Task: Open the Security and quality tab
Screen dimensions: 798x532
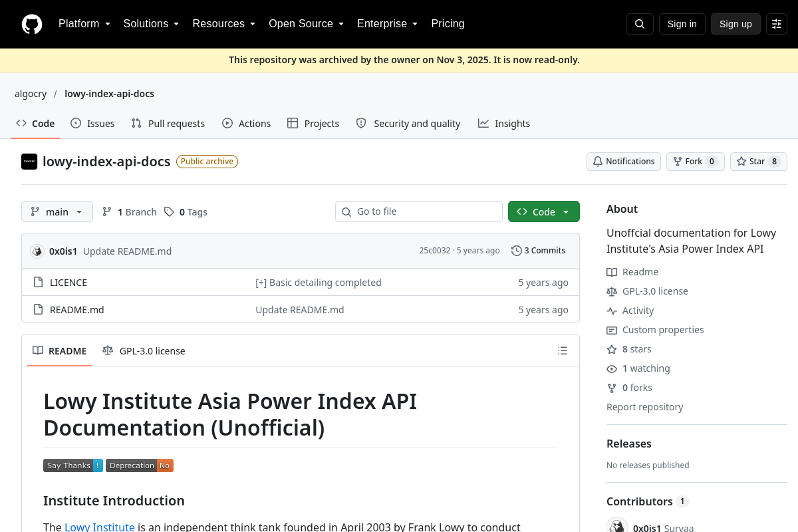Action: (408, 124)
